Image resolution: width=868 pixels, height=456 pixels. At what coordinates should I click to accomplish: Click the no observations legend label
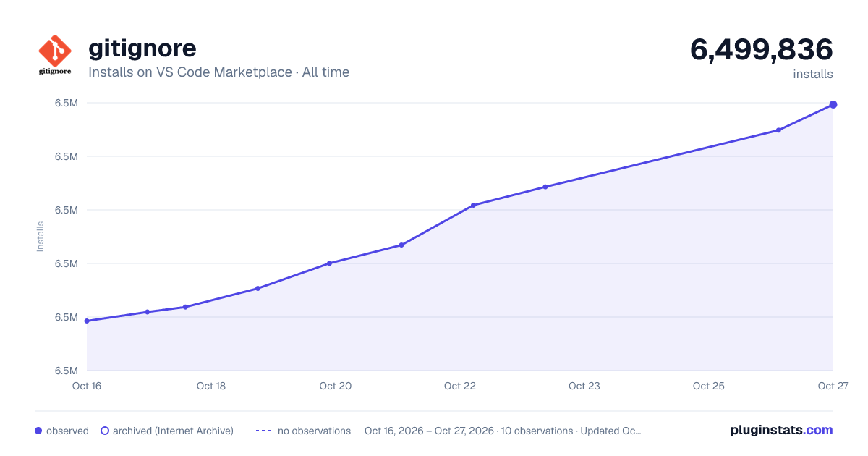point(314,431)
